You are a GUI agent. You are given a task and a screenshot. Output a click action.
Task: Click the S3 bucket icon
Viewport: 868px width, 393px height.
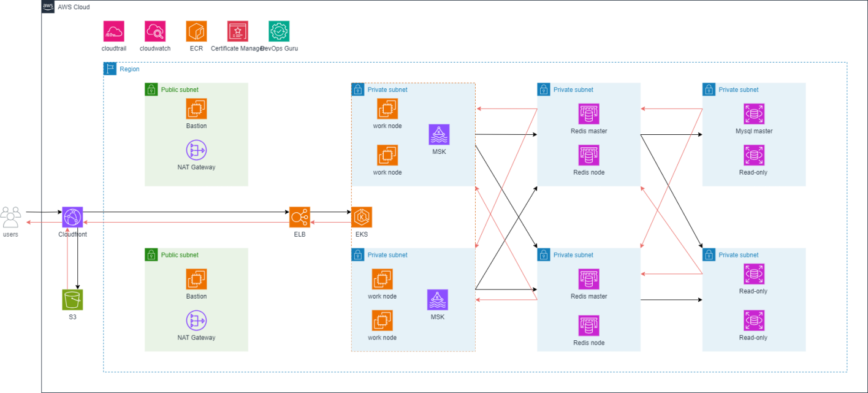[x=72, y=300]
